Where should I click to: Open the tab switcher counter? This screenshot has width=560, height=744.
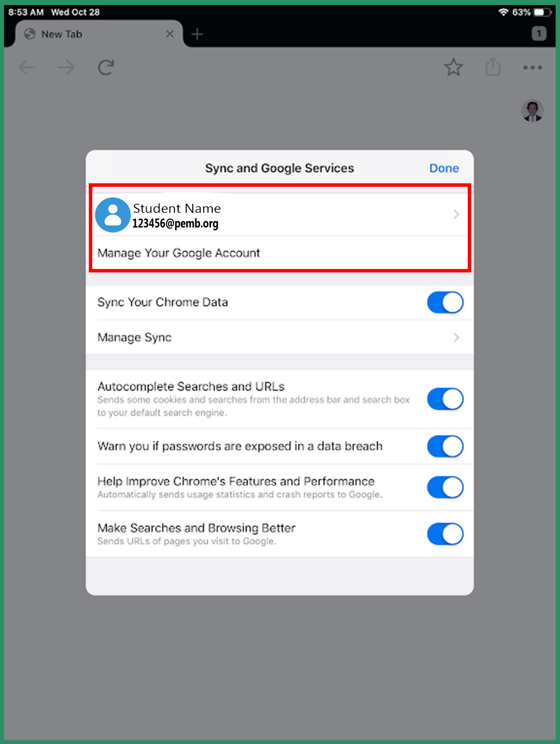[539, 34]
